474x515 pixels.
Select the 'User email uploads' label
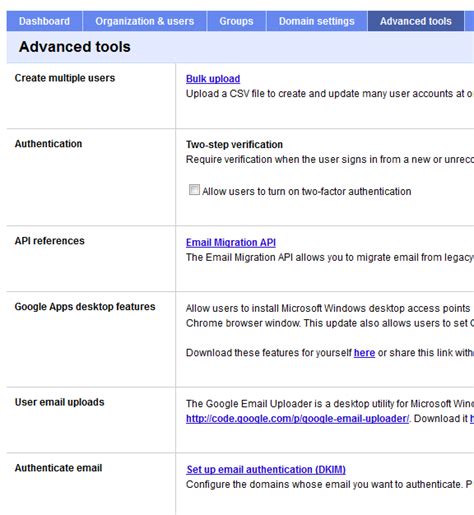coord(59,402)
